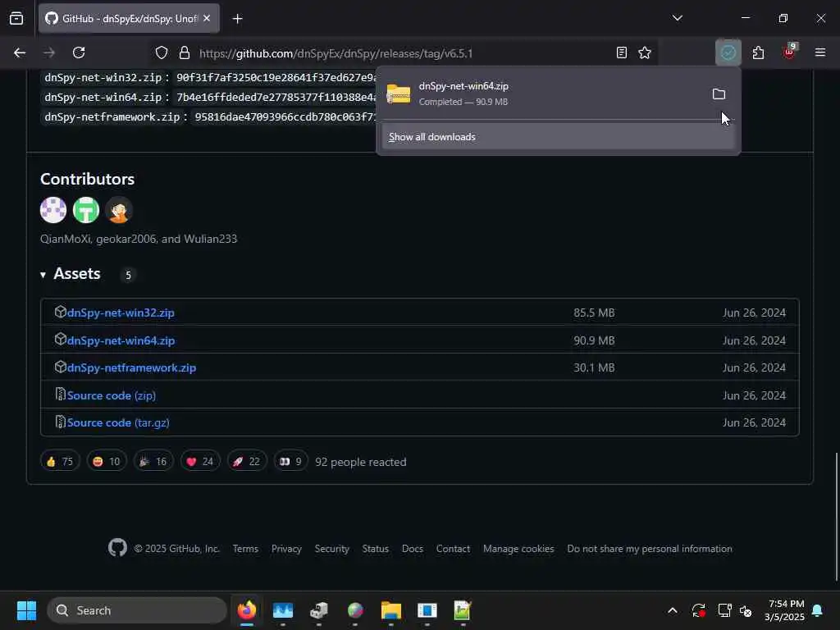This screenshot has height=630, width=840.
Task: Open the Security footer link
Action: [331, 549]
